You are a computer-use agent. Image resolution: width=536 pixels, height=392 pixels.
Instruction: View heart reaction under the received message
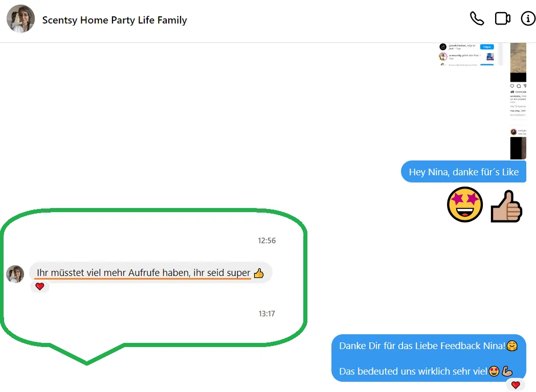click(40, 287)
